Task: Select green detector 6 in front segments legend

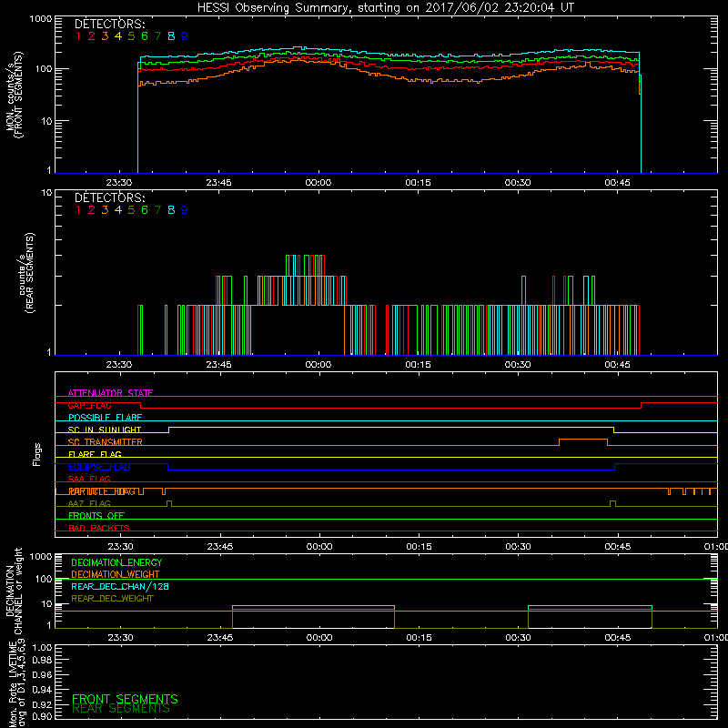Action: pos(145,36)
